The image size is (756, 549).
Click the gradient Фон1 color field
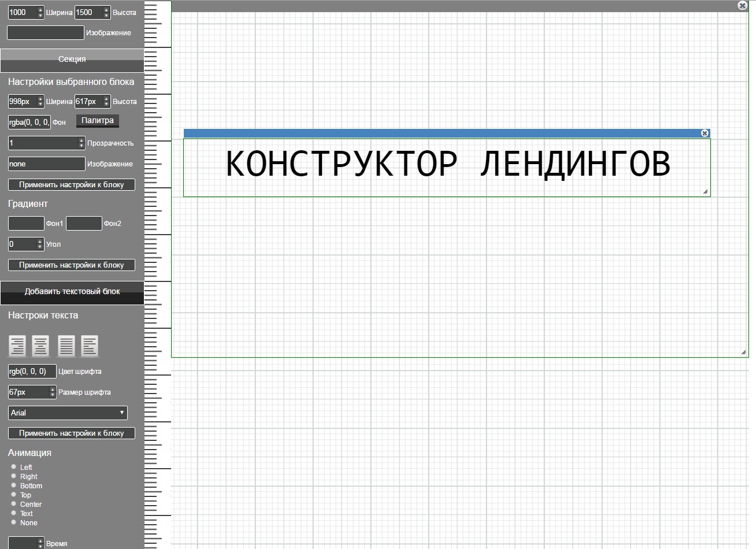click(26, 223)
